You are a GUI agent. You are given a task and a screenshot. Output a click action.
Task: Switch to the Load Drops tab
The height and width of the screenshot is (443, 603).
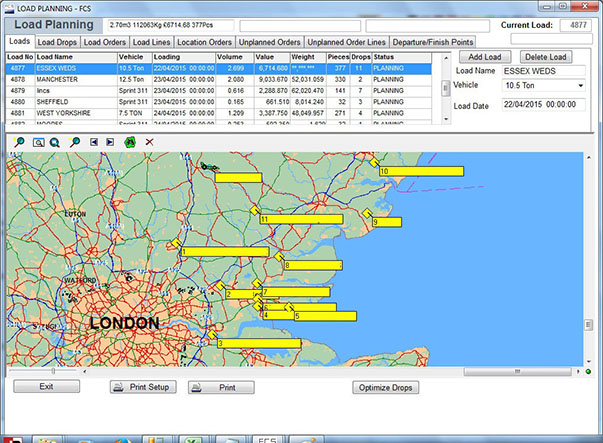point(56,42)
